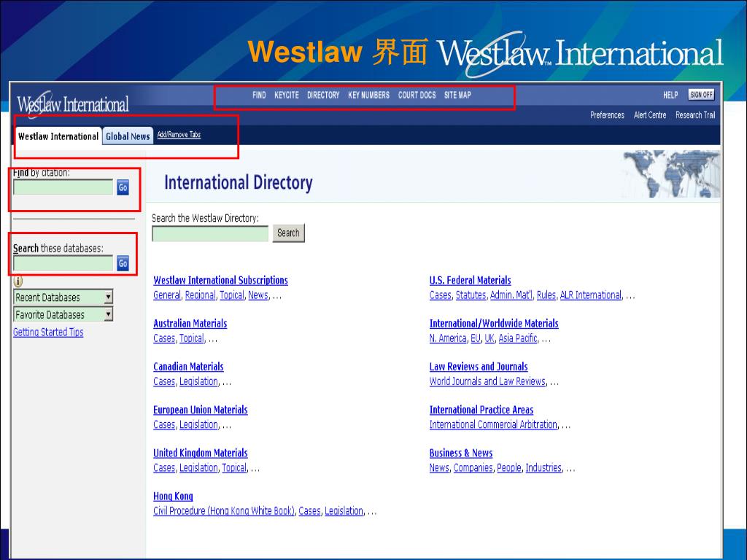Focus the Search these databases input field

click(x=63, y=263)
